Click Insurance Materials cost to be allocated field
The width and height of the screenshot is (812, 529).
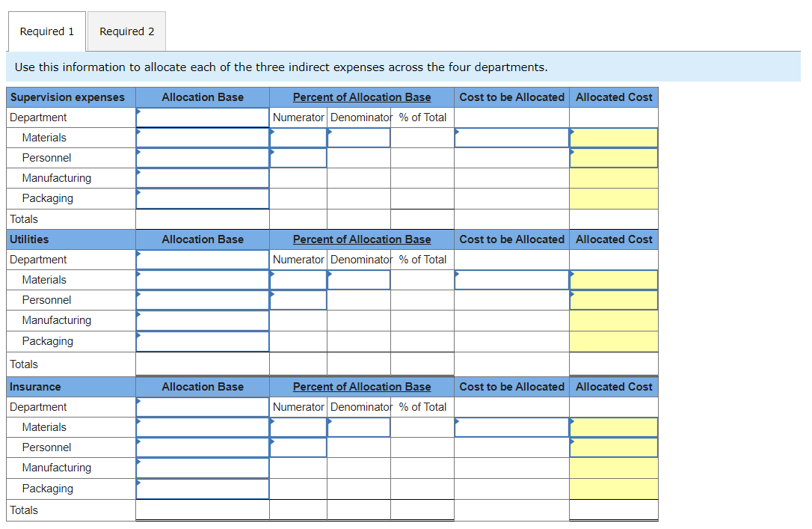coord(511,427)
